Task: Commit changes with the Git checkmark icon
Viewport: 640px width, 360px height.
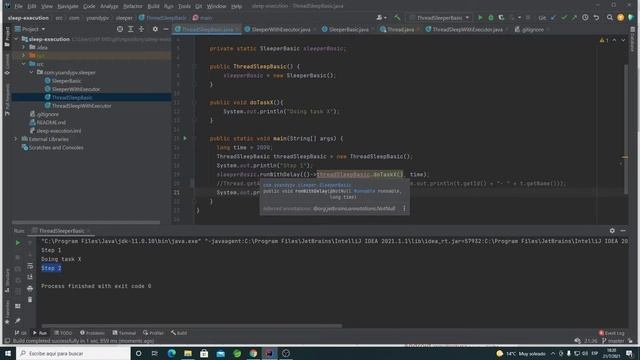Action: coord(564,18)
